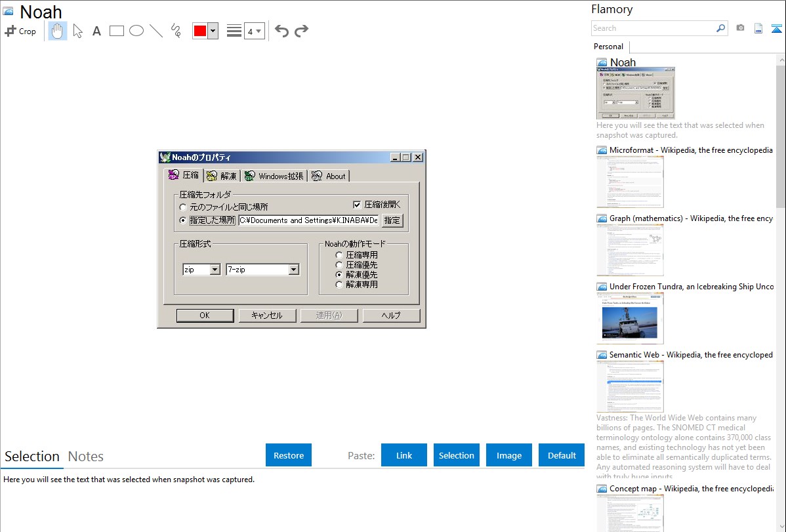
Task: Select the freehand scribble tool
Action: point(176,31)
